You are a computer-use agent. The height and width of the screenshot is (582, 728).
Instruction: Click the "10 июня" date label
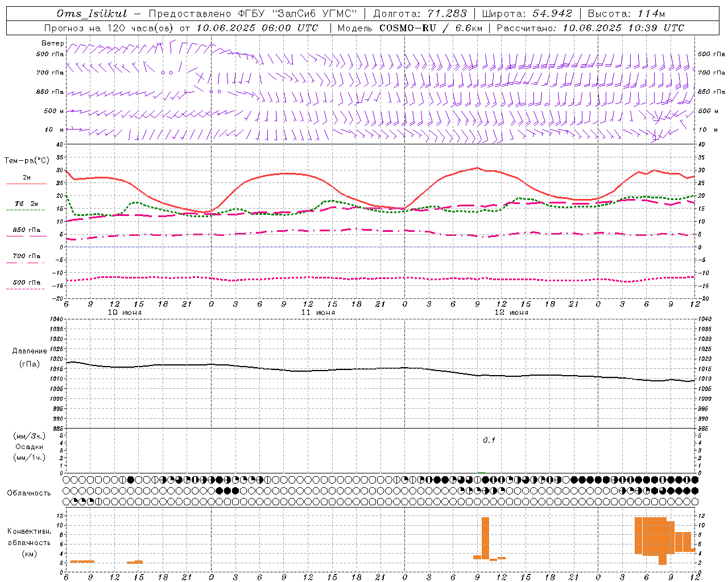pyautogui.click(x=125, y=313)
